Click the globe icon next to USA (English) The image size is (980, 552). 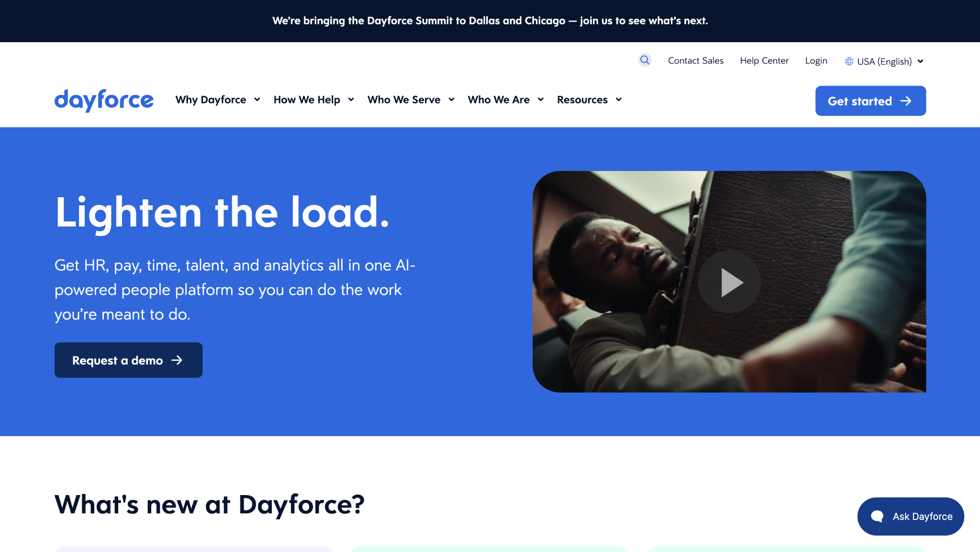tap(849, 61)
